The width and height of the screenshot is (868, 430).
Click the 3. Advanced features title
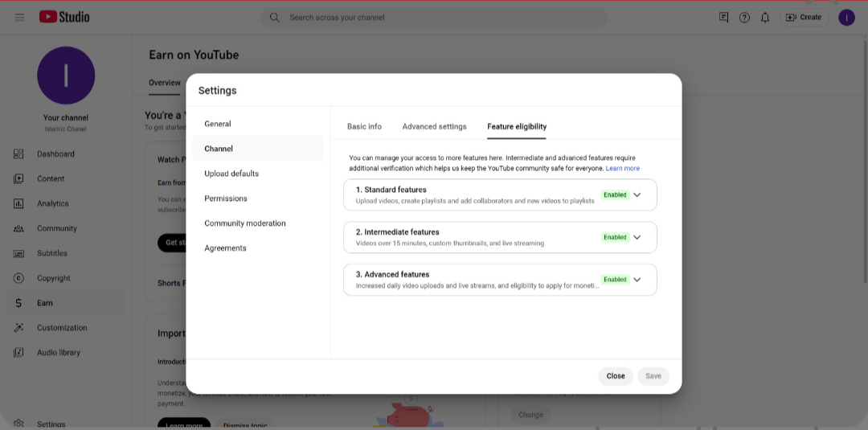coord(392,275)
